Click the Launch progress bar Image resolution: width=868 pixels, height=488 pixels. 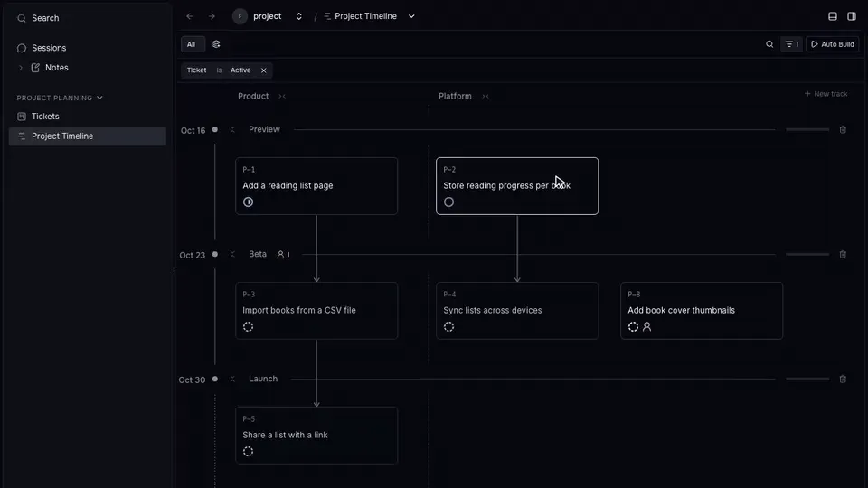(807, 380)
